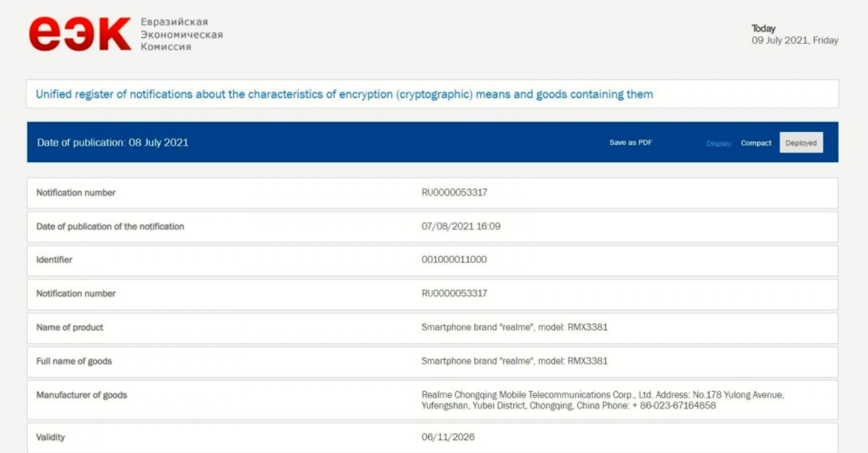868x453 pixels.
Task: Click the Евразийская Экономическая Комиссия text
Action: tap(182, 35)
